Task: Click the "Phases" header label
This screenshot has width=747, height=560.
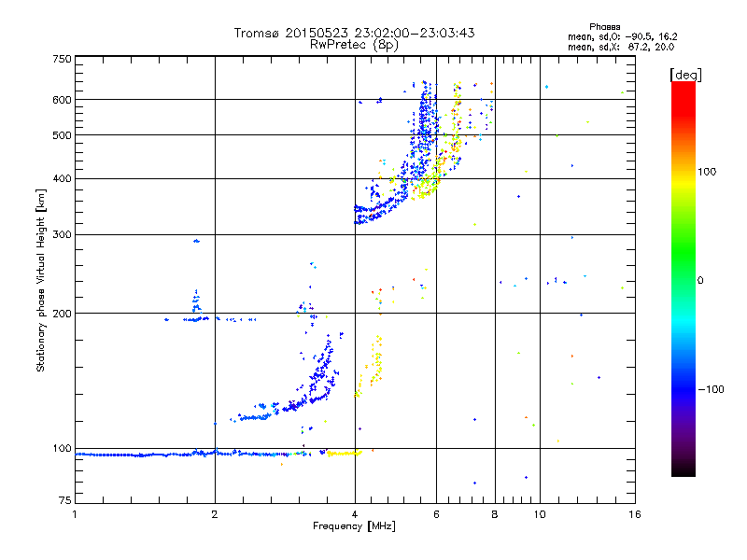Action: click(604, 27)
